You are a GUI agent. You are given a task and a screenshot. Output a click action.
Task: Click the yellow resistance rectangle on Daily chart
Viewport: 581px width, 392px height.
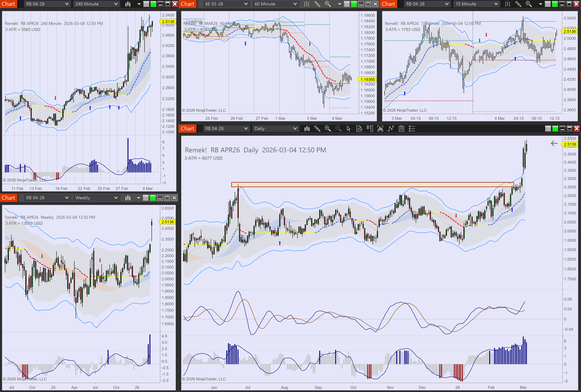point(373,185)
